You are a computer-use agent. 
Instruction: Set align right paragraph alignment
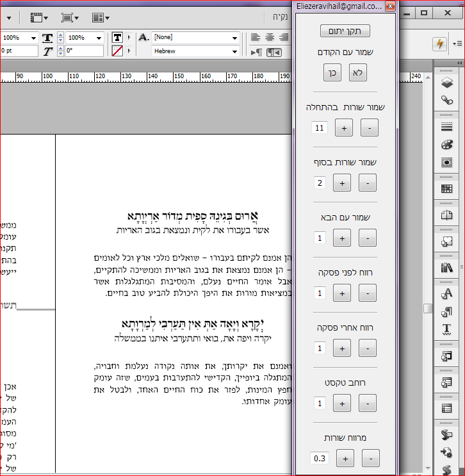pyautogui.click(x=284, y=37)
